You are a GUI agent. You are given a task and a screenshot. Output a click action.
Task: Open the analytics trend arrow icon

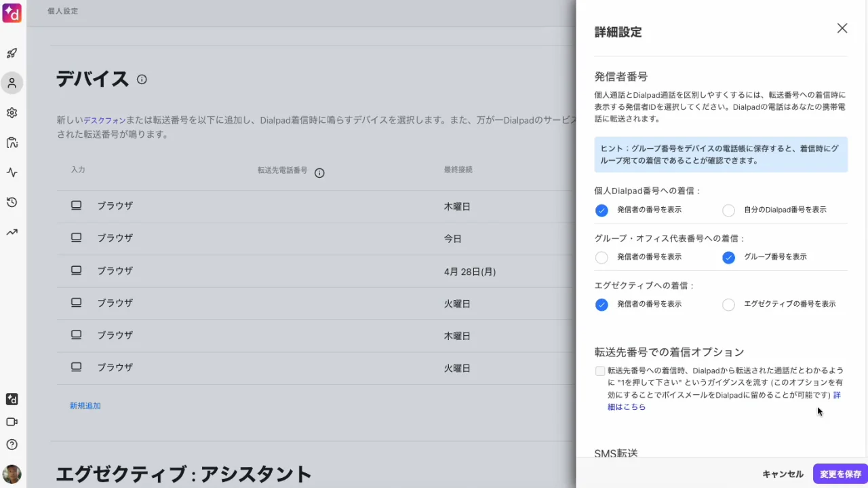tap(12, 232)
